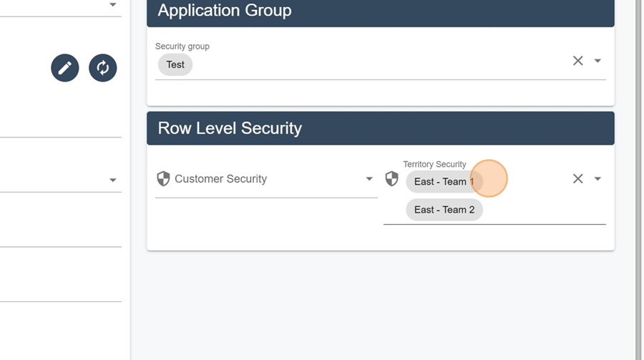644x360 pixels.
Task: Clear Territory Security selections with X
Action: [578, 179]
